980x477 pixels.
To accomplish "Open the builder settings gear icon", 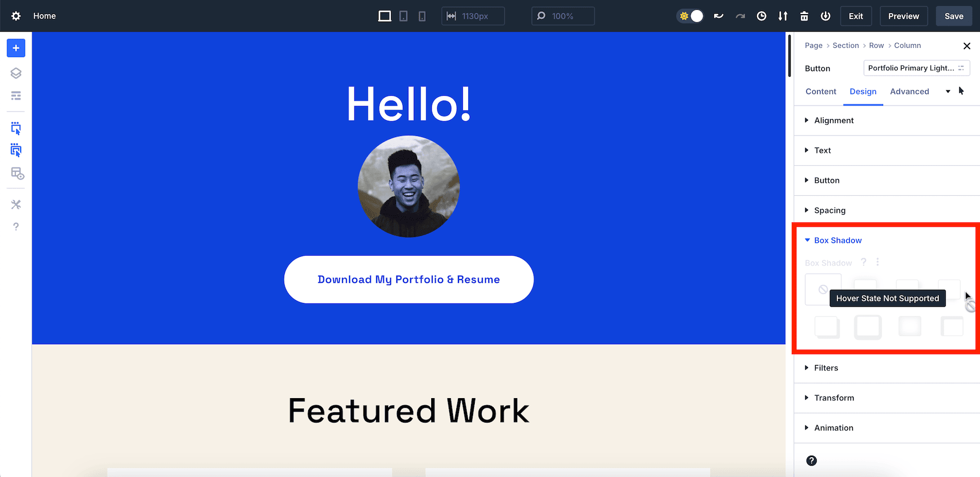I will coord(16,16).
